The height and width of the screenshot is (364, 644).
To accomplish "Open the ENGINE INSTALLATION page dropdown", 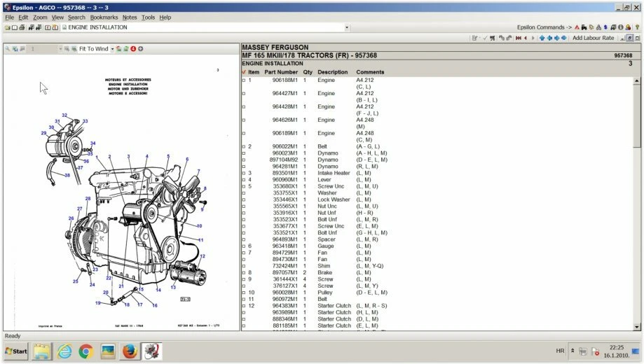I will click(x=347, y=27).
